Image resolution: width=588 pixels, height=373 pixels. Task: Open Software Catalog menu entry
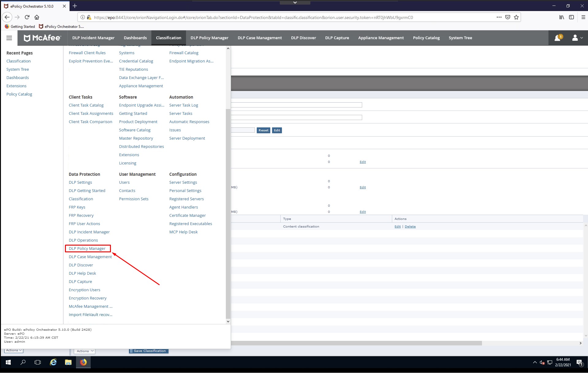click(135, 130)
